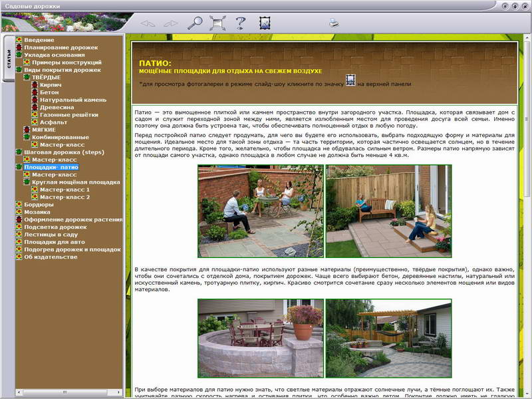532x399 pixels.
Task: Open Газонные решётки article
Action: click(69, 114)
